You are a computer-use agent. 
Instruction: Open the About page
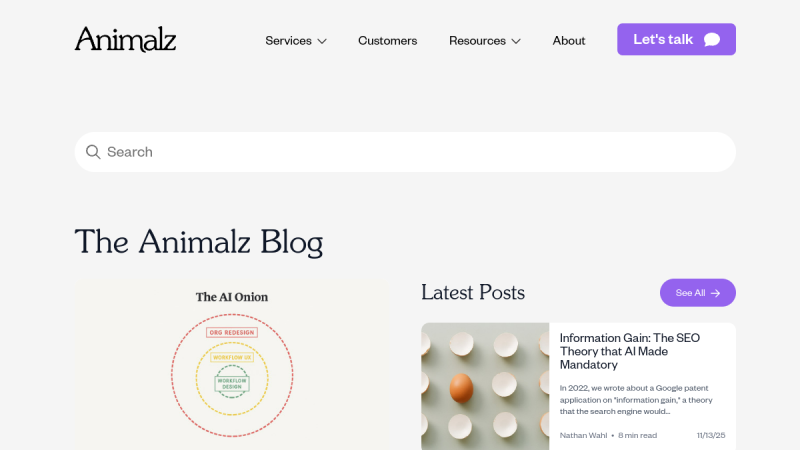click(x=569, y=41)
